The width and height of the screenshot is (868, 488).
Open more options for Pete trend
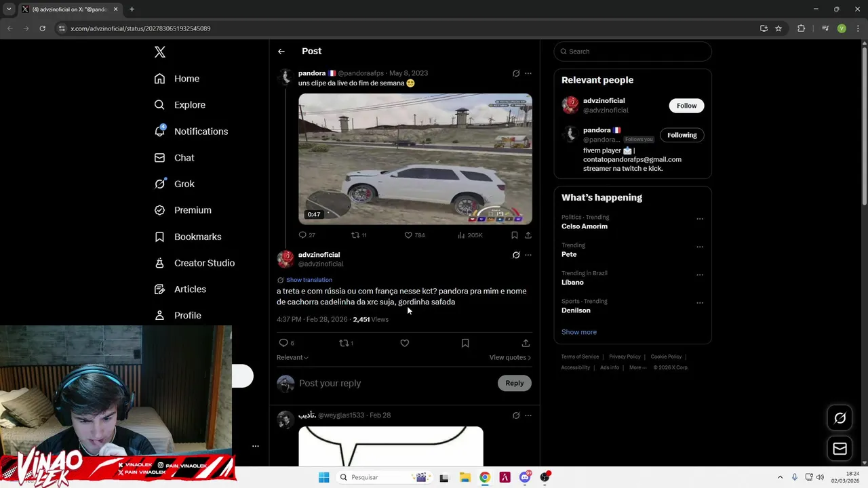click(700, 247)
